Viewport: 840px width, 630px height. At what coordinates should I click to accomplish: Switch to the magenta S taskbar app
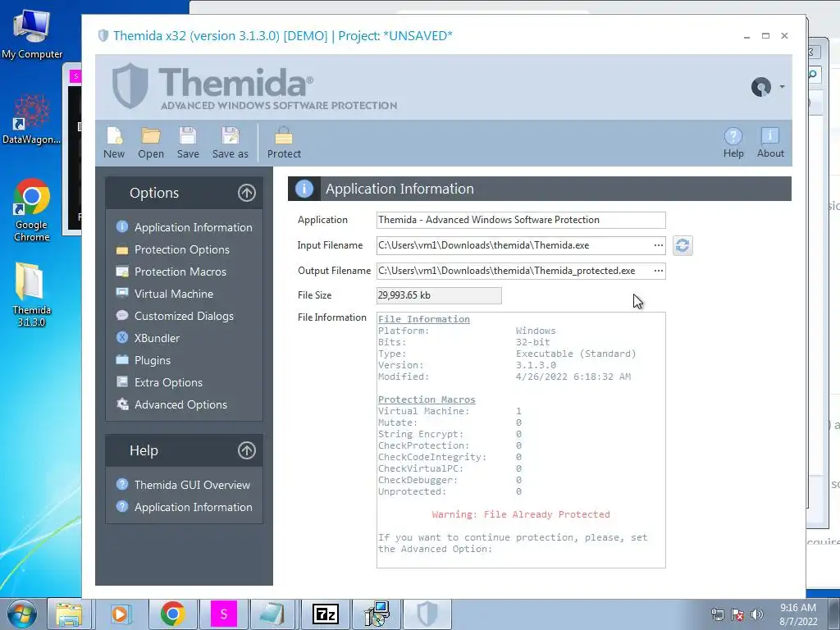coord(223,614)
